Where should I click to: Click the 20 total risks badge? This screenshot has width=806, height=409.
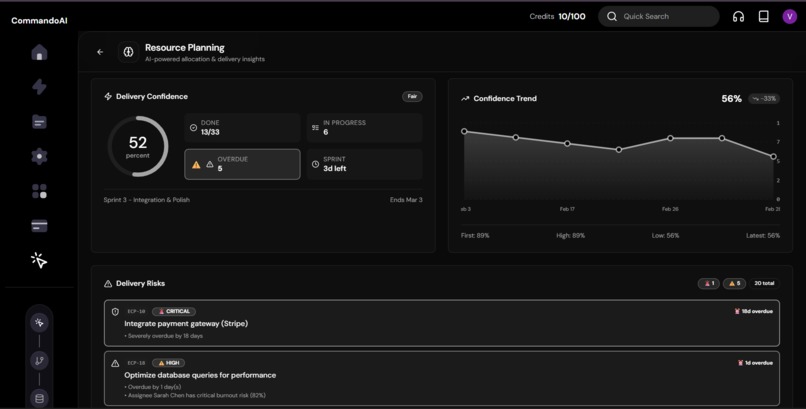click(x=764, y=283)
